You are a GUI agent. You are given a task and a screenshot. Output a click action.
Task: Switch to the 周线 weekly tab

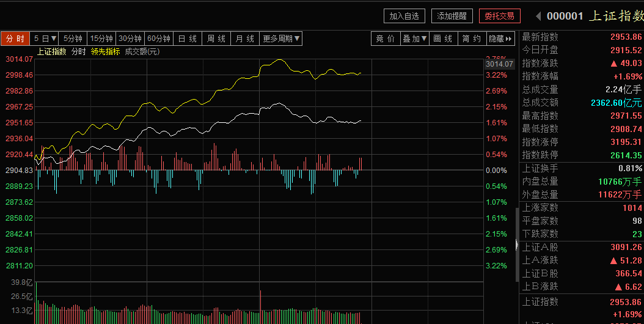[x=216, y=39]
